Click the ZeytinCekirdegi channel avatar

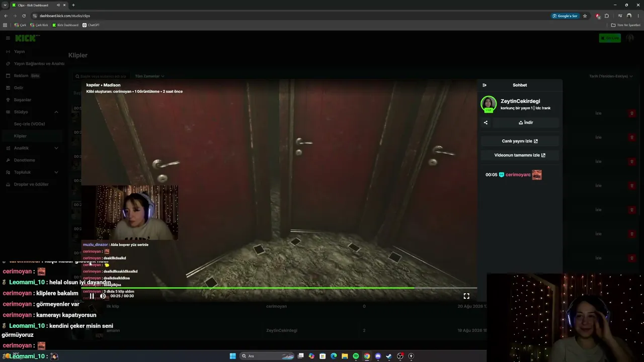[x=489, y=104]
